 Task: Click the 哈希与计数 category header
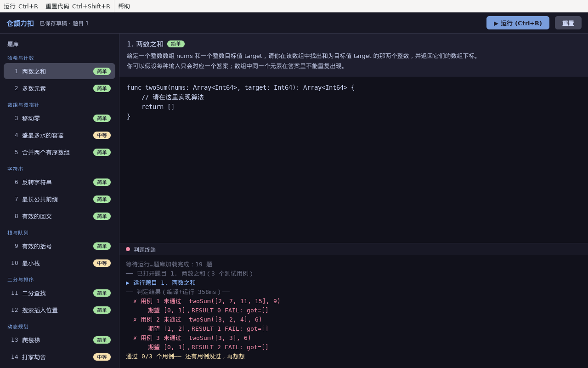pos(21,58)
